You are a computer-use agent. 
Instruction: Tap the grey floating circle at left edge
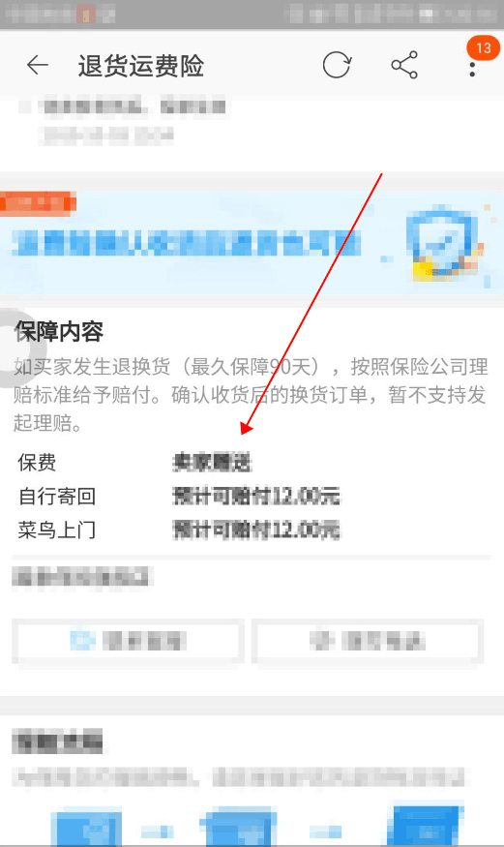12,348
